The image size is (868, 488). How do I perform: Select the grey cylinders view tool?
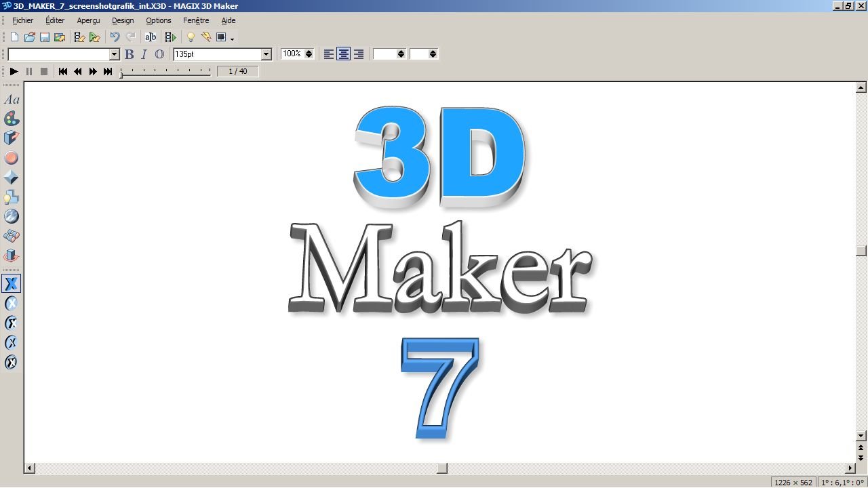coord(12,236)
